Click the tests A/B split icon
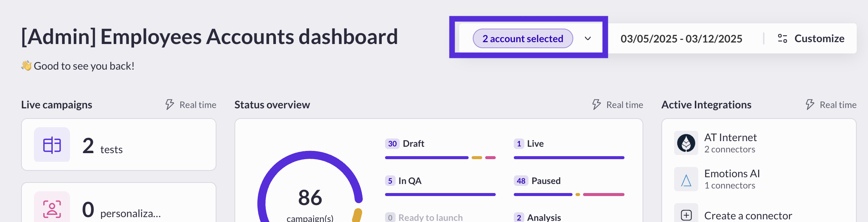The height and width of the screenshot is (222, 868). pyautogui.click(x=52, y=145)
